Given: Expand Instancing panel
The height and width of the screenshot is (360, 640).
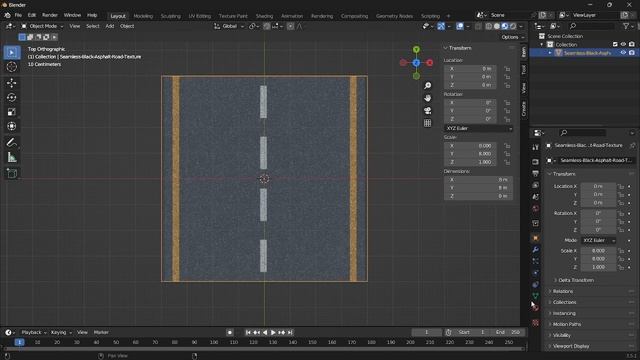Looking at the screenshot, I should (564, 313).
